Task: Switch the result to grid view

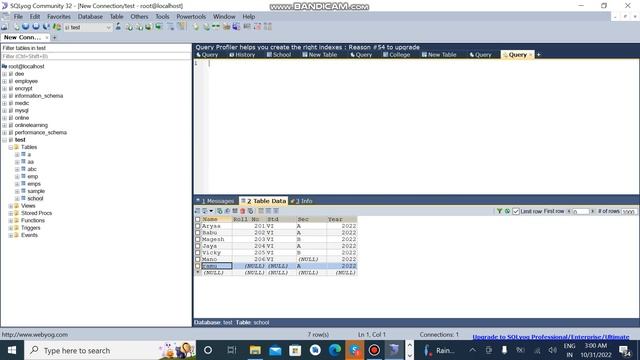Action: 261,211
